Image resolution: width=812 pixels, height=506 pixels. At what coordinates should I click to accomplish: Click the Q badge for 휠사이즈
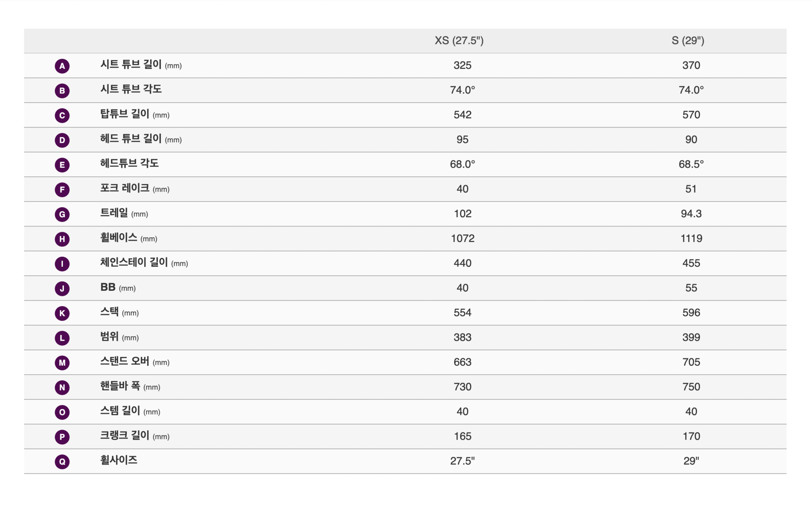click(x=62, y=462)
